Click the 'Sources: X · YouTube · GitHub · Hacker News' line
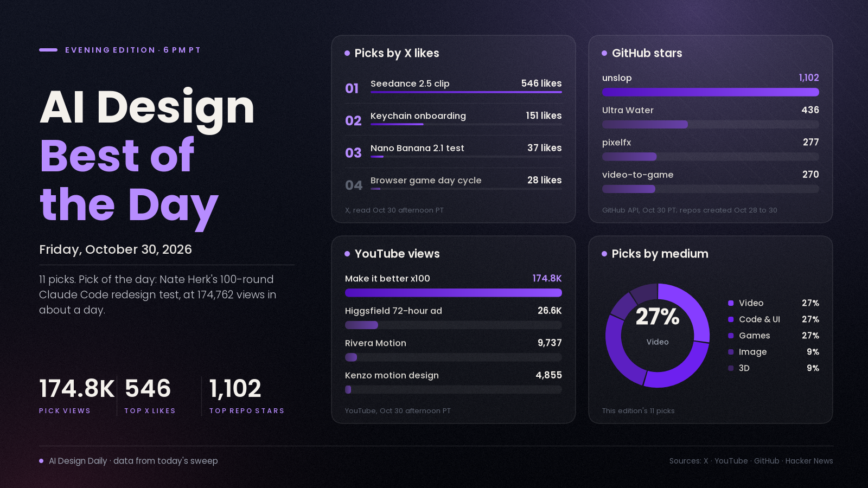This screenshot has height=488, width=868. tap(751, 461)
